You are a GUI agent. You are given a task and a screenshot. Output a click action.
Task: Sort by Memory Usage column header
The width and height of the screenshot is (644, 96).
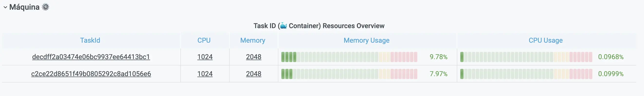point(367,40)
